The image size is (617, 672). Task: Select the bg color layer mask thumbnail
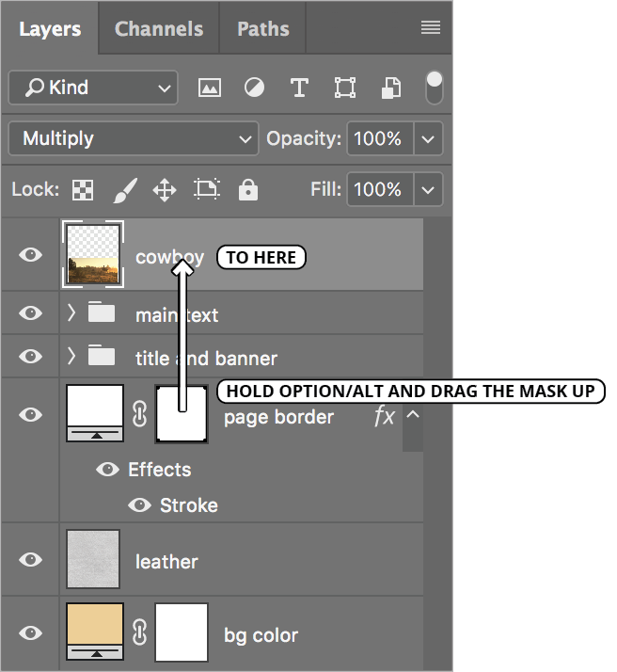click(182, 632)
